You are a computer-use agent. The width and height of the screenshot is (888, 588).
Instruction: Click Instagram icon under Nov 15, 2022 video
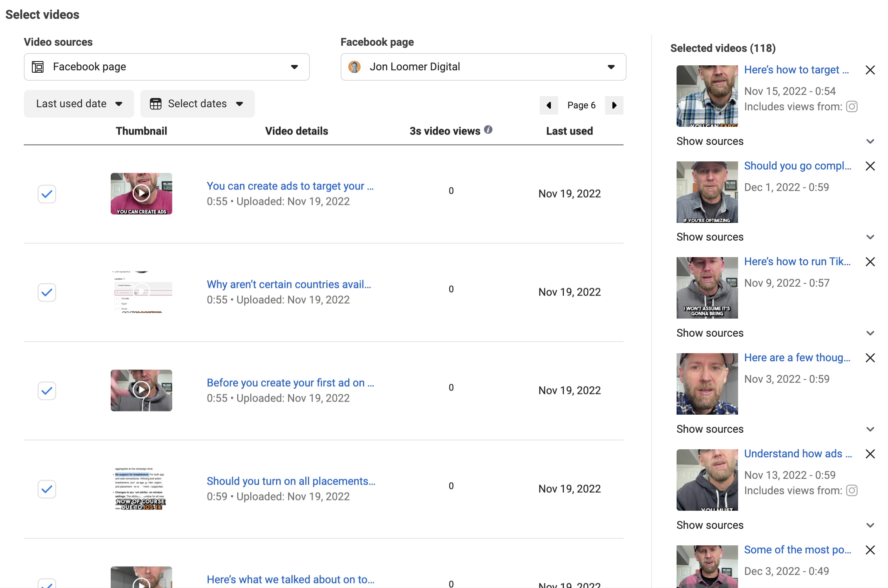click(852, 106)
